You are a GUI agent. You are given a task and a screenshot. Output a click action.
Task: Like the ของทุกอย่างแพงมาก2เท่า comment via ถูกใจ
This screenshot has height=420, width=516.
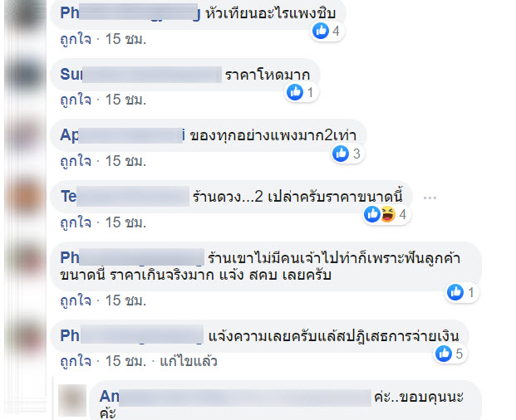76,161
